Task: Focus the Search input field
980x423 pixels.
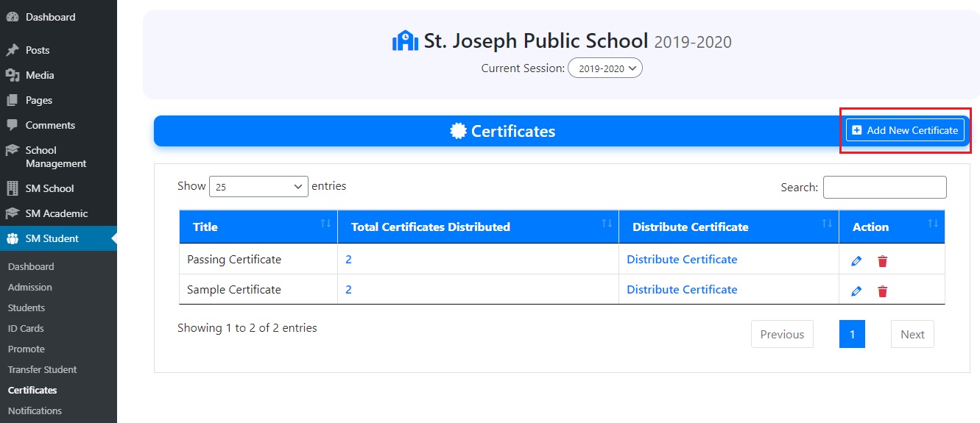Action: 885,187
